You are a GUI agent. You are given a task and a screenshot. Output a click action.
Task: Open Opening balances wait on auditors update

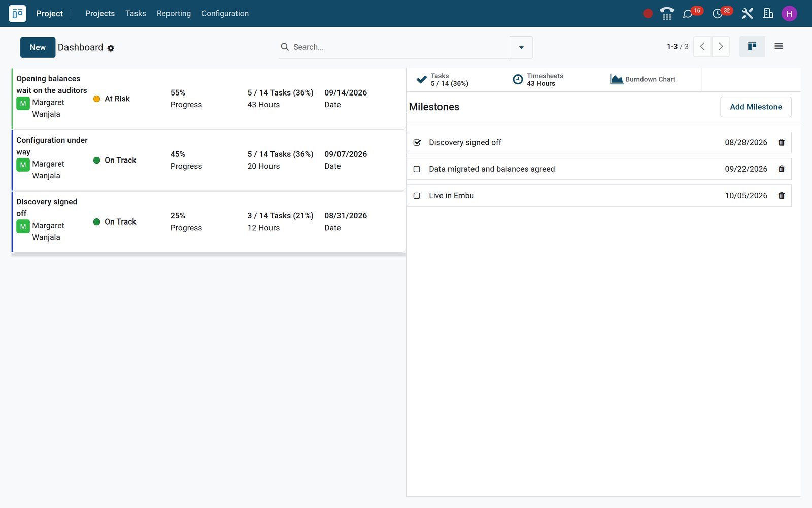52,85
